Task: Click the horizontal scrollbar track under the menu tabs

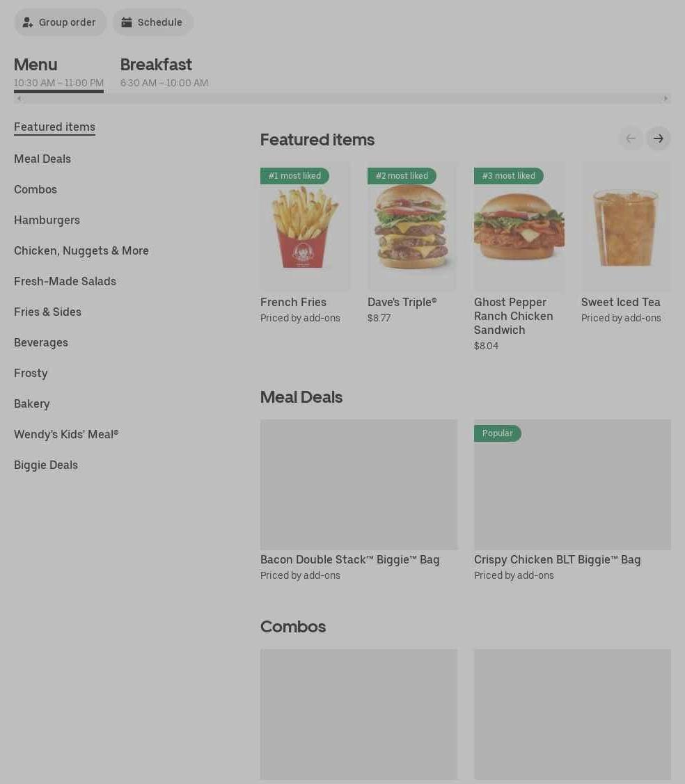Action: pos(342,99)
